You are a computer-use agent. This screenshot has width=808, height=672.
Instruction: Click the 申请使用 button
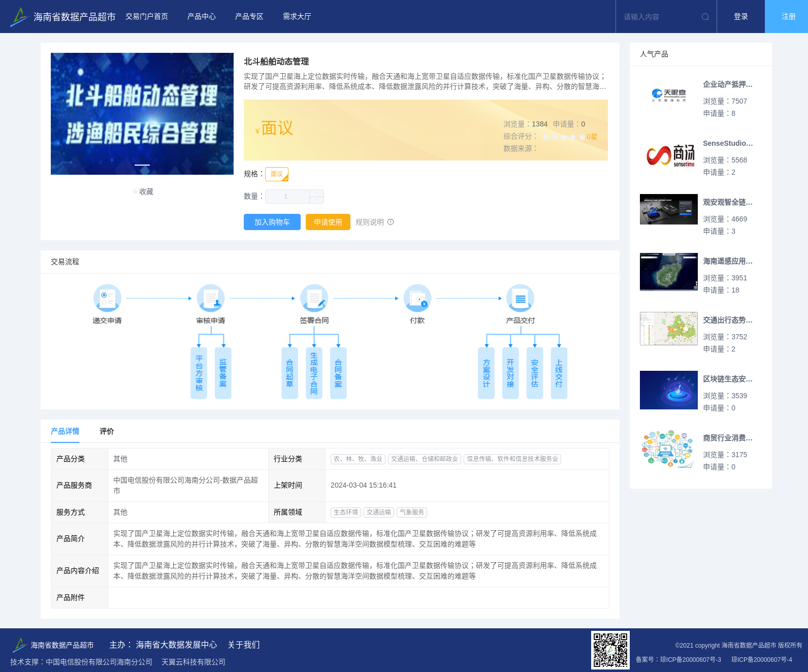328,222
